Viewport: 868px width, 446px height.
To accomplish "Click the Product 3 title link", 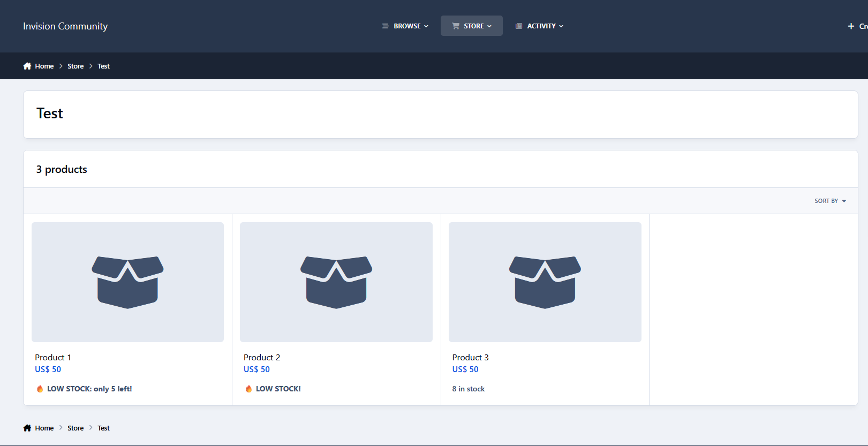I will coord(470,357).
